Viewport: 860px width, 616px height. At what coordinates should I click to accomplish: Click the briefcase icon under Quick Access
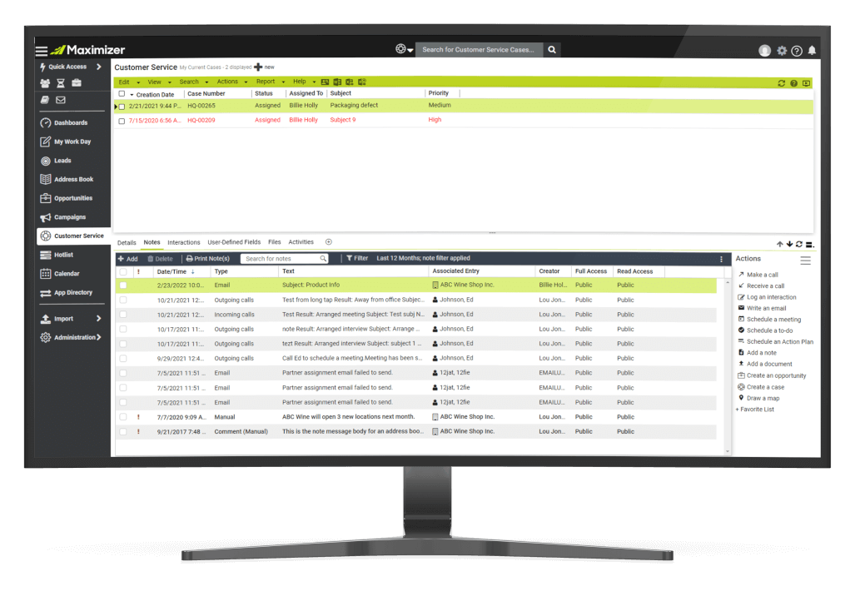coord(77,83)
